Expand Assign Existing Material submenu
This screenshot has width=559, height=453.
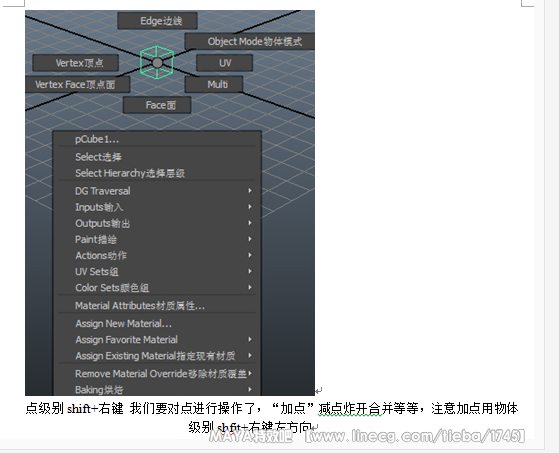pyautogui.click(x=157, y=355)
